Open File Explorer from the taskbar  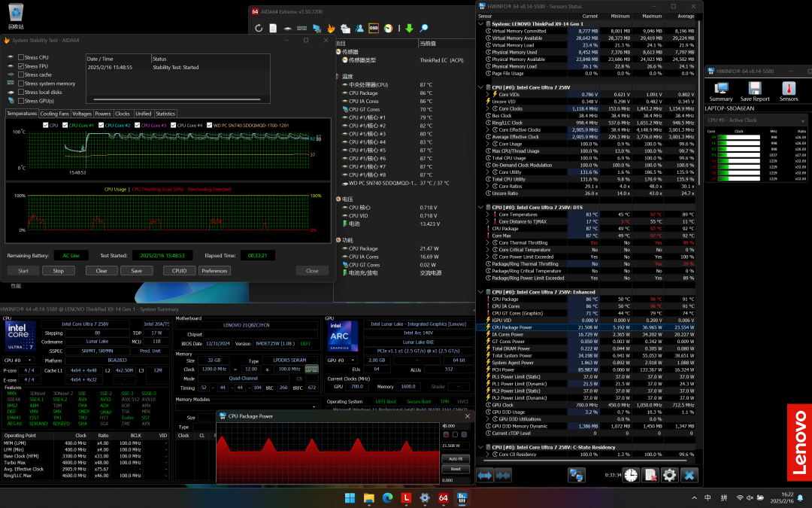(368, 498)
